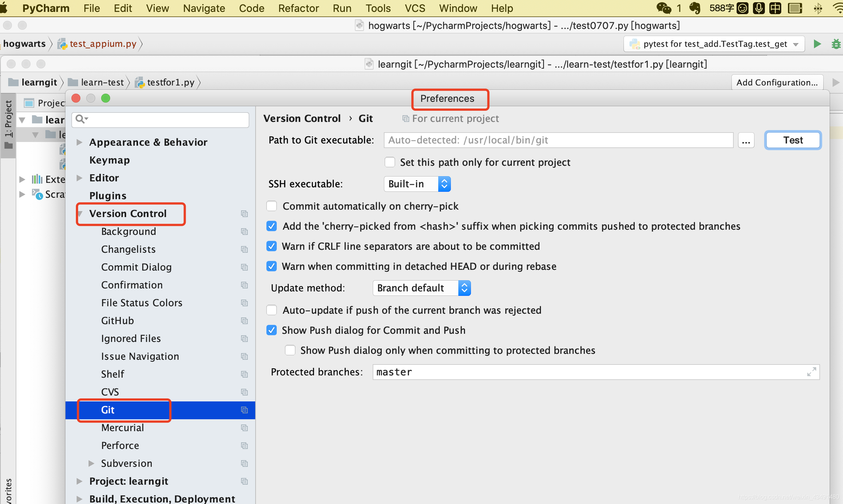Image resolution: width=843 pixels, height=504 pixels.
Task: Click project-level icon beside File Status Colors
Action: [x=244, y=303]
